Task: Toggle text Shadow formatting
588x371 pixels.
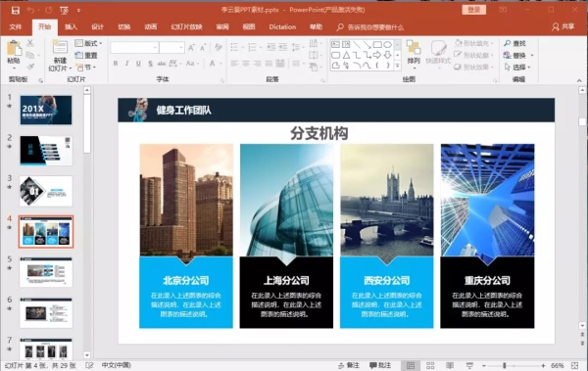Action: [x=150, y=64]
